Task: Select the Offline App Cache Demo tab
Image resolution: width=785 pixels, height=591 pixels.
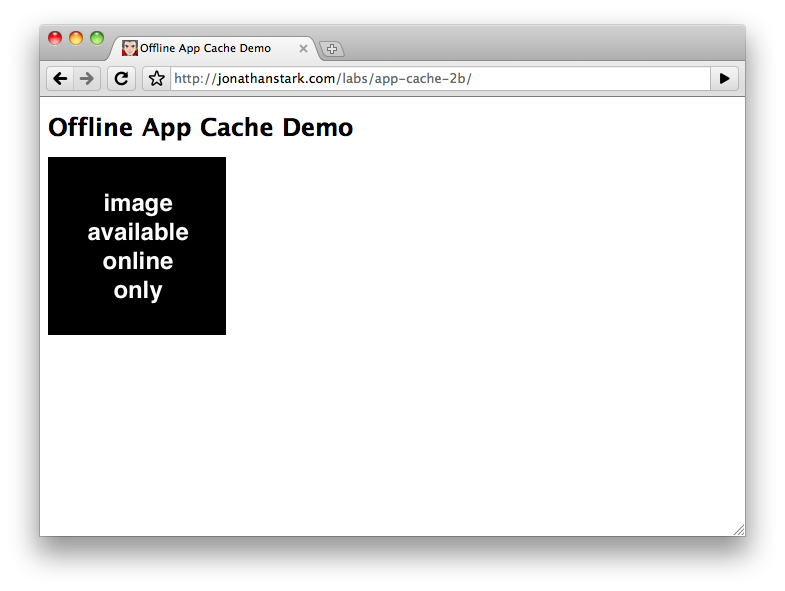Action: [205, 48]
